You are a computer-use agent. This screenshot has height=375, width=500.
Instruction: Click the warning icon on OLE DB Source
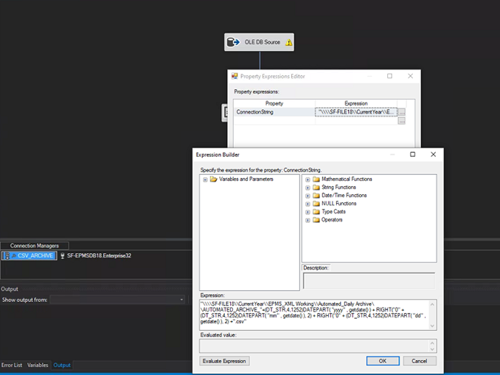[x=289, y=42]
